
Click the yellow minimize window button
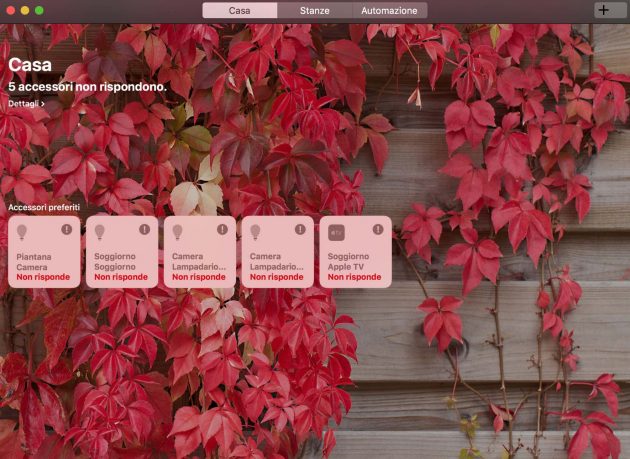point(25,10)
